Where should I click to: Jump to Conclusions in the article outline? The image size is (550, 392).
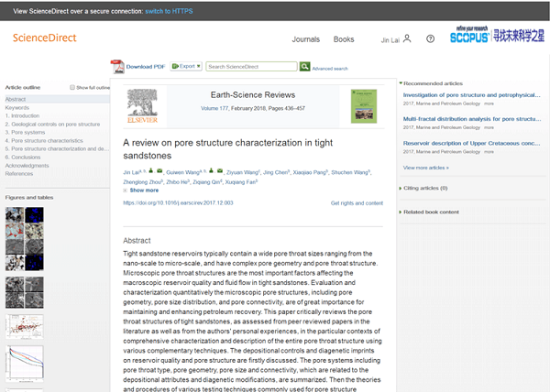[x=26, y=157]
